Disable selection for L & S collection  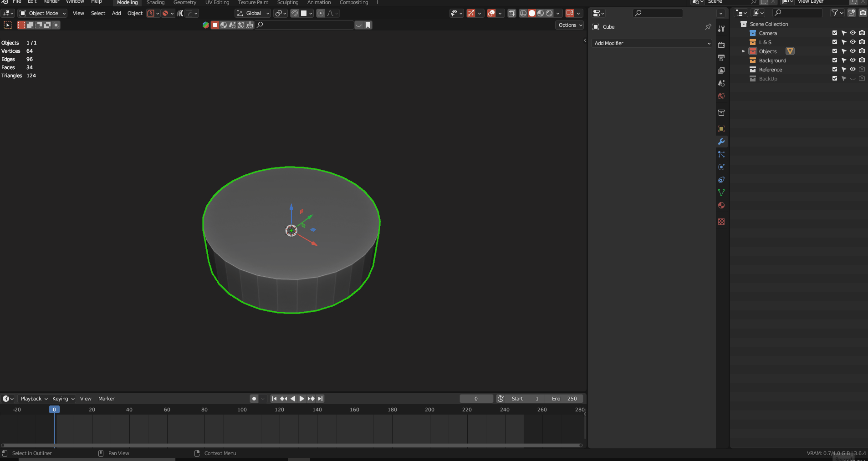pos(844,42)
